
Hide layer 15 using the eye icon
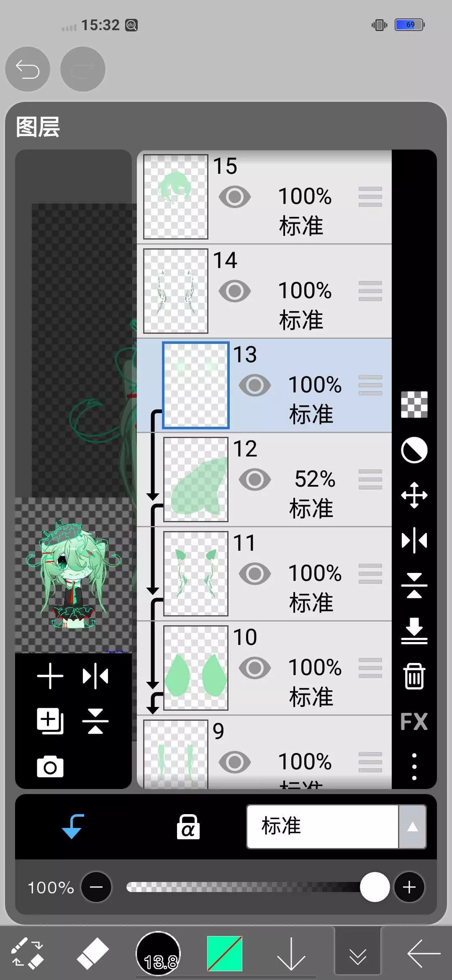235,197
